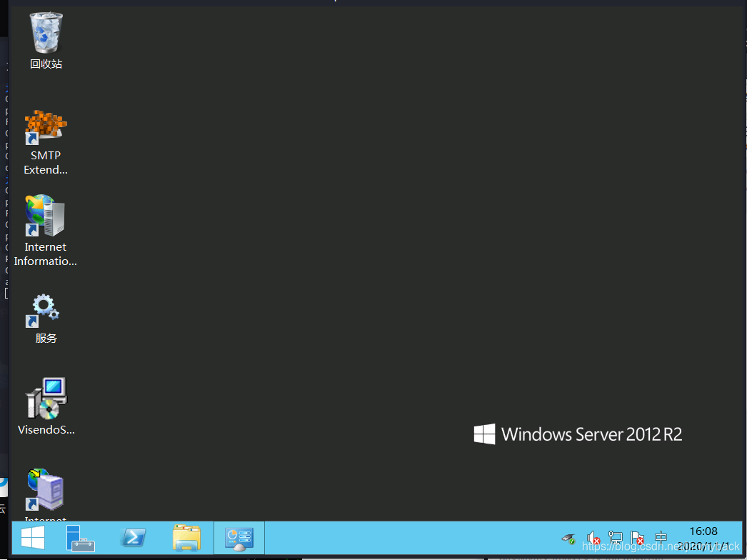Toggle the Chinese input method indicator 中

661,538
